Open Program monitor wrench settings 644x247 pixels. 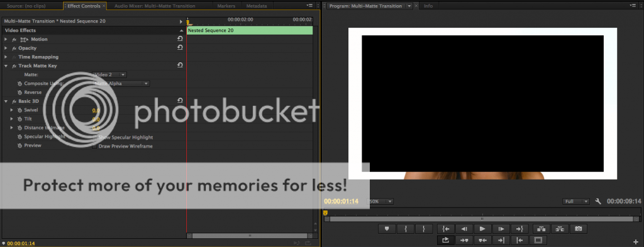tap(598, 201)
